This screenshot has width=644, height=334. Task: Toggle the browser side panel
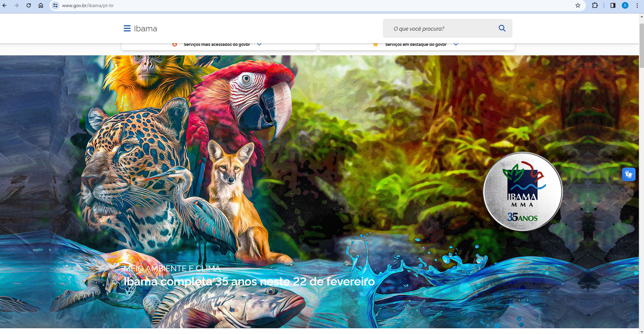point(613,5)
